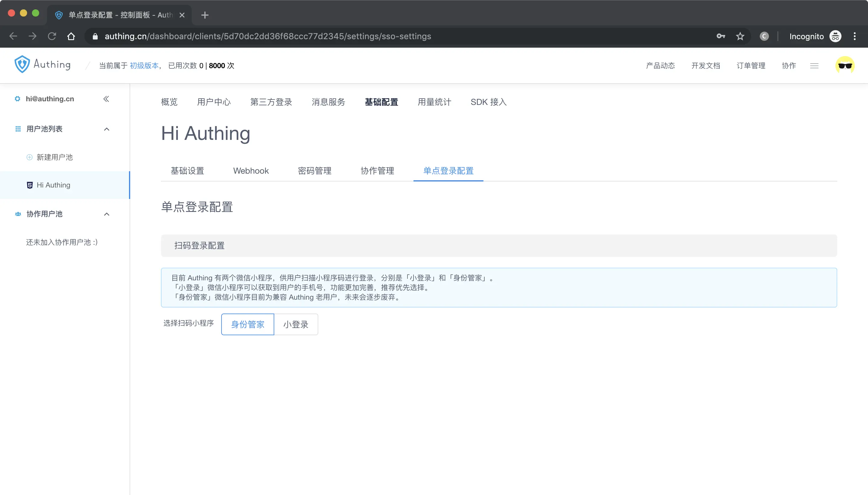Go to browser home icon
This screenshot has height=495, width=868.
pos(71,36)
